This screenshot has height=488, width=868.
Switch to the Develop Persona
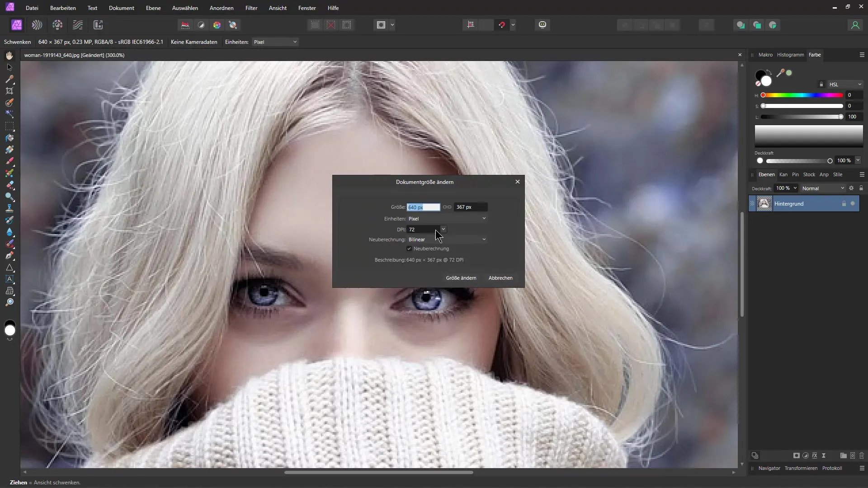pyautogui.click(x=57, y=25)
